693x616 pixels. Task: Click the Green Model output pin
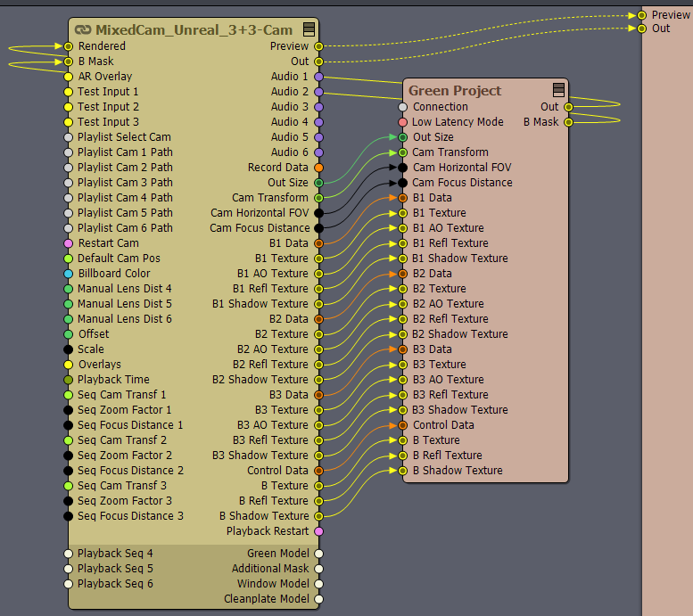point(318,554)
